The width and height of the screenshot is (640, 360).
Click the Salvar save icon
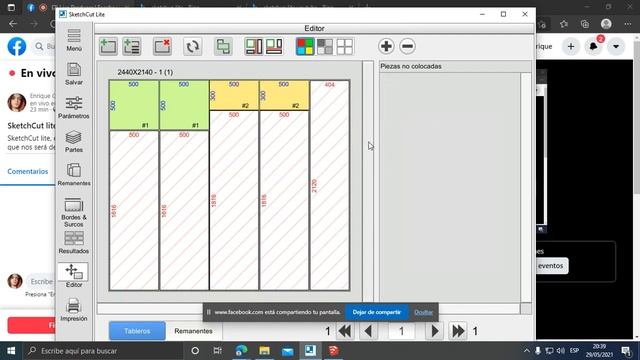(x=74, y=74)
